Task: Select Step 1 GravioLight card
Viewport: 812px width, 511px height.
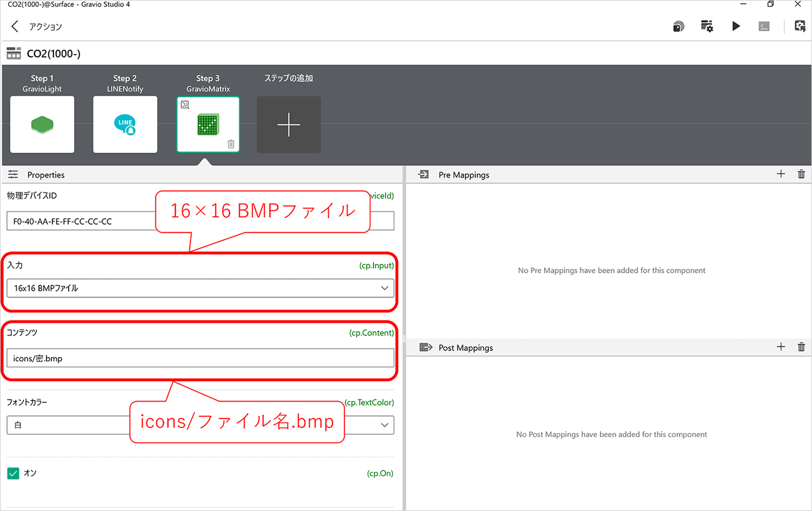Action: point(42,125)
